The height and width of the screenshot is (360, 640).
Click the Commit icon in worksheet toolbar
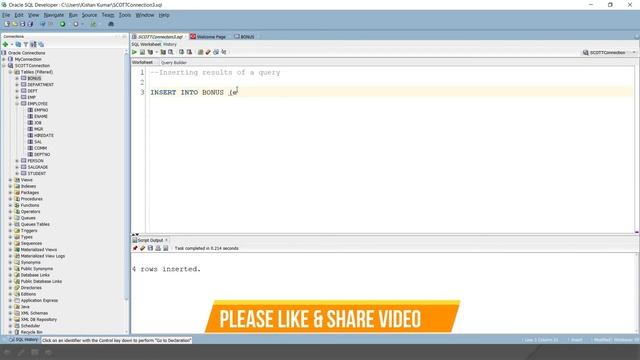[x=182, y=52]
